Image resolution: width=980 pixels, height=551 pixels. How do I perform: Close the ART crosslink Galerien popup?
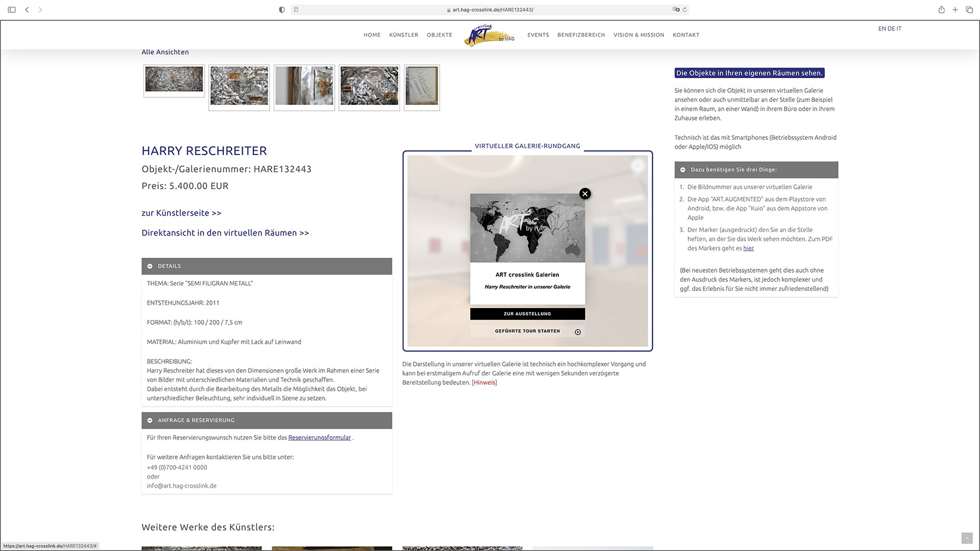pos(585,194)
